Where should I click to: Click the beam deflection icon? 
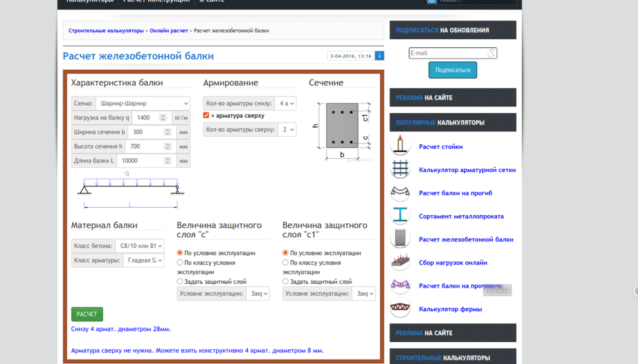400,193
